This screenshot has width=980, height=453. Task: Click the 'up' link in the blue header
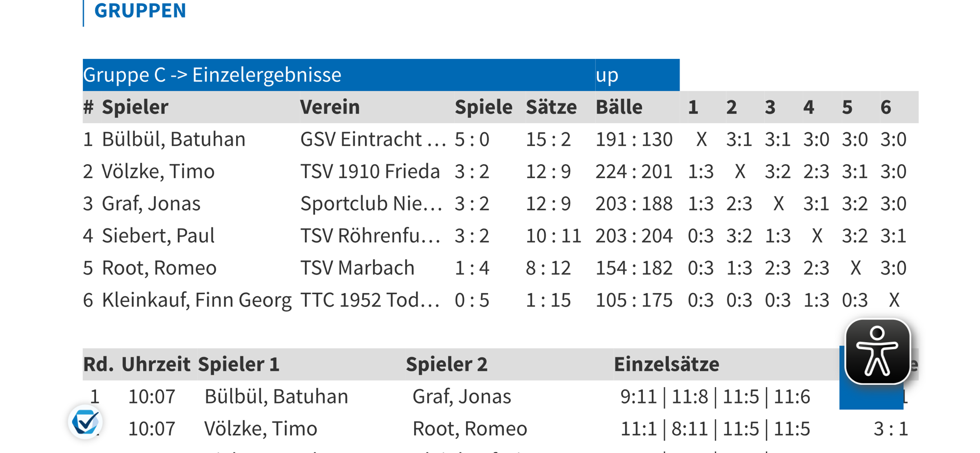607,75
